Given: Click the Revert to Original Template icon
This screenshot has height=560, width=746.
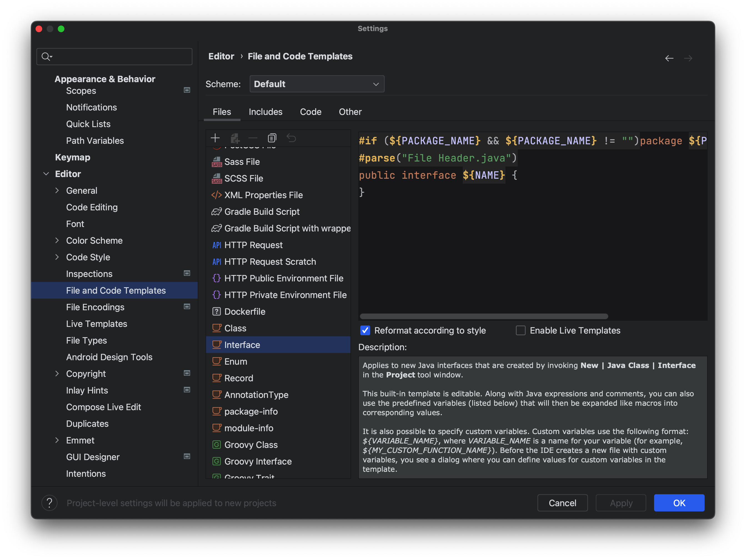Looking at the screenshot, I should tap(291, 138).
